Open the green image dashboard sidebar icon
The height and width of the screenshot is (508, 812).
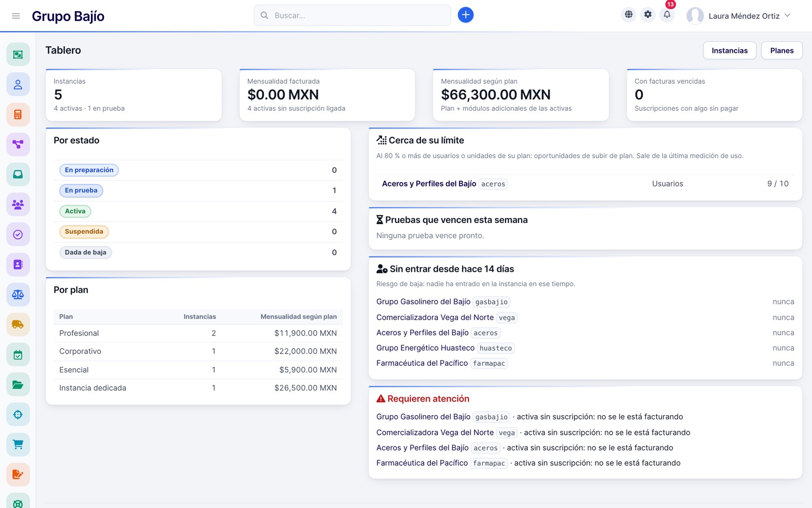pos(18,54)
